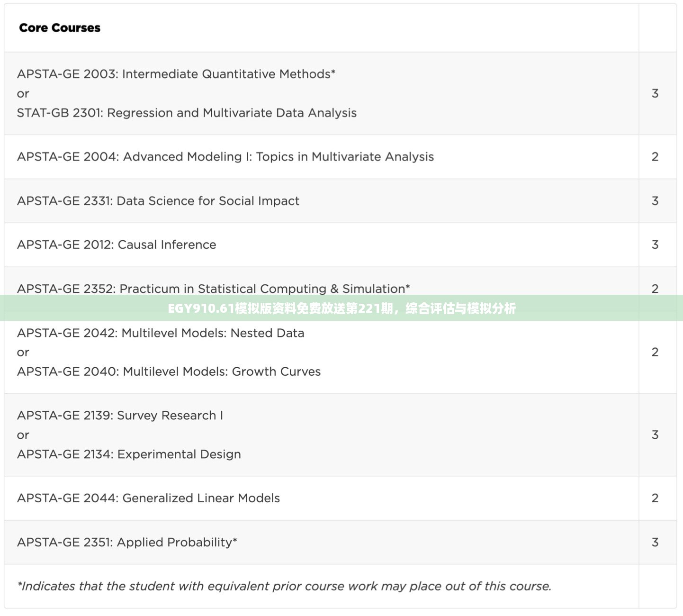Image resolution: width=683 pixels, height=616 pixels.
Task: Select credit value 2 for Generalized Linear Models
Action: (x=655, y=498)
